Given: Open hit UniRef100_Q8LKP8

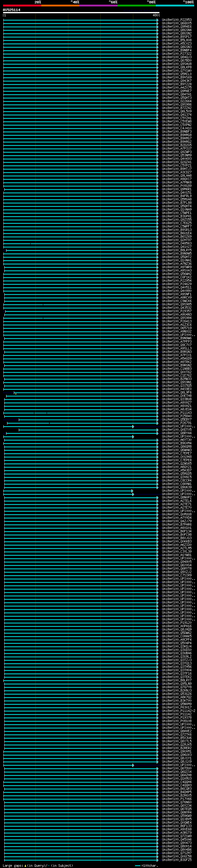Looking at the screenshot, I should coord(176,67).
